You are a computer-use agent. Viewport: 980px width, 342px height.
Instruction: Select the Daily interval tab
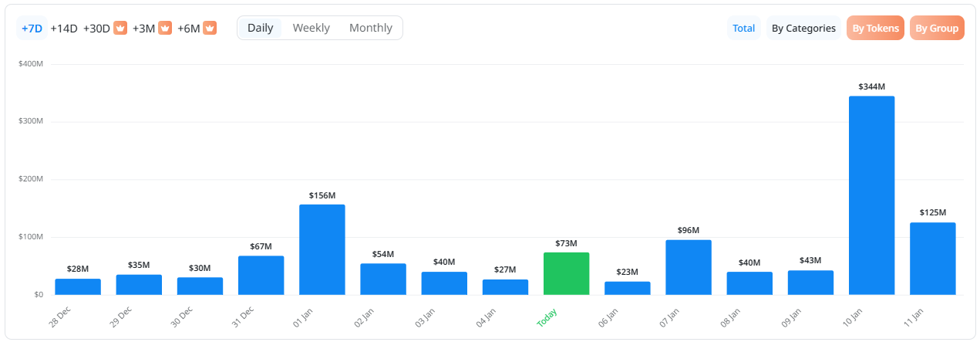261,28
